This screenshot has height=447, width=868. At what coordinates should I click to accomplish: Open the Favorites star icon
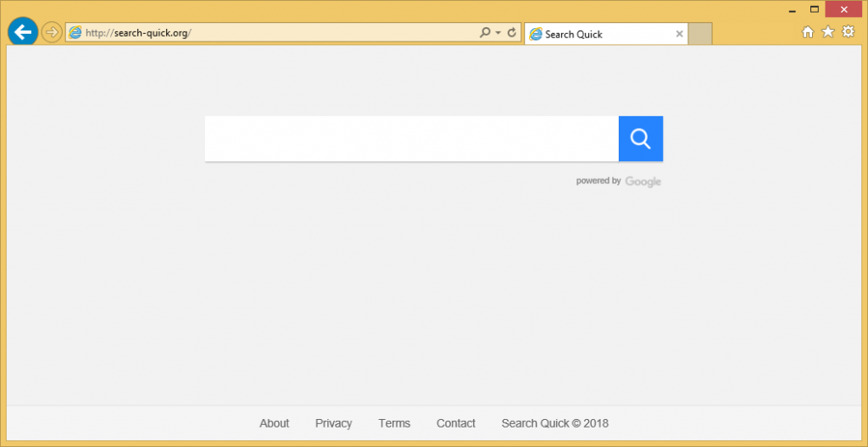coord(828,32)
